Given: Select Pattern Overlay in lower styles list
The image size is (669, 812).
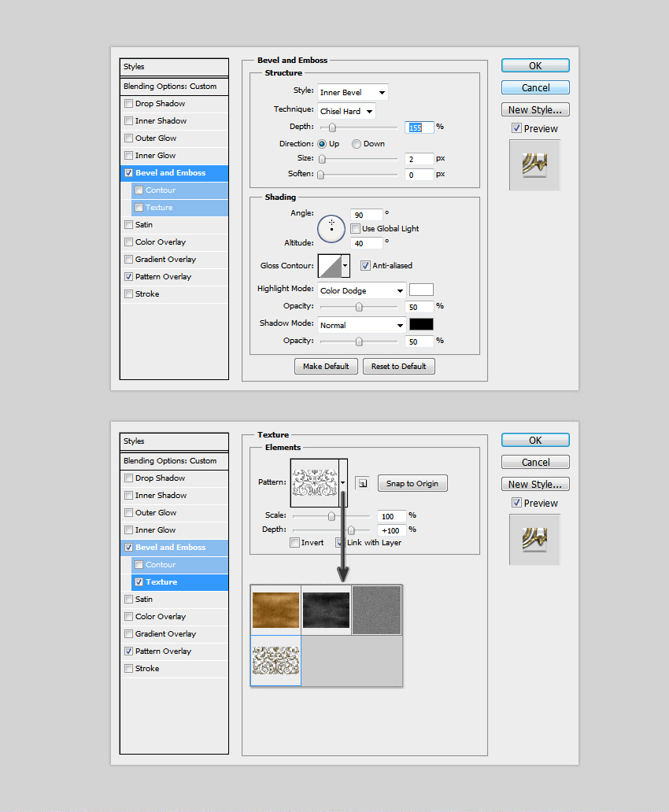Looking at the screenshot, I should 174,651.
